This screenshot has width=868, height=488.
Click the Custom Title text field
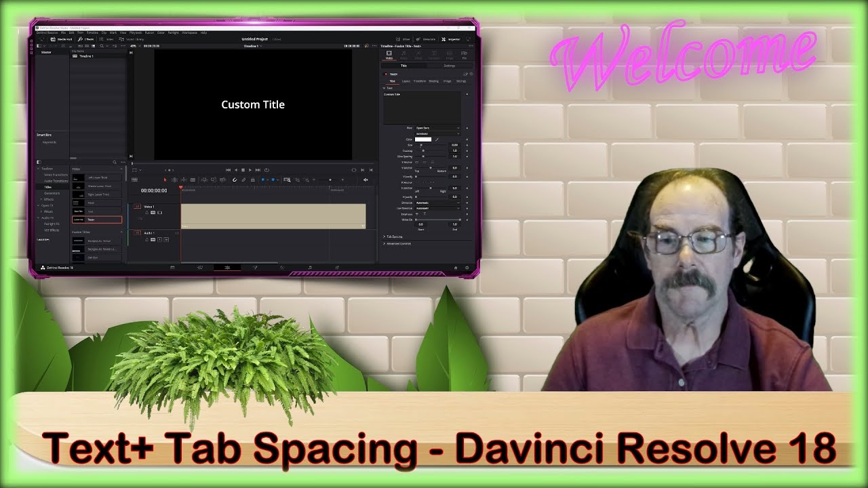pos(422,108)
